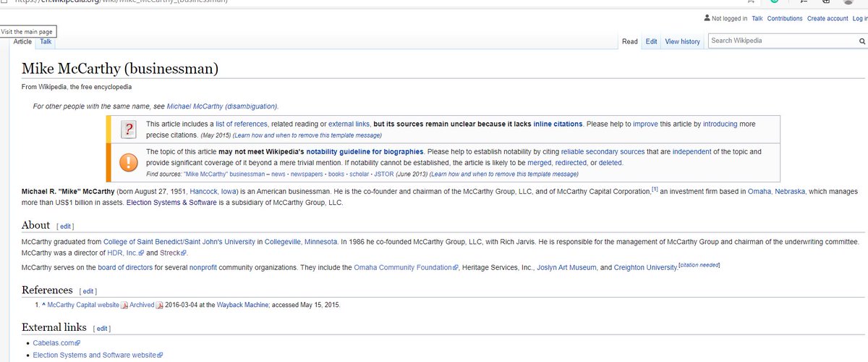The image size is (868, 362).
Task: Open board of directors link
Action: [125, 268]
